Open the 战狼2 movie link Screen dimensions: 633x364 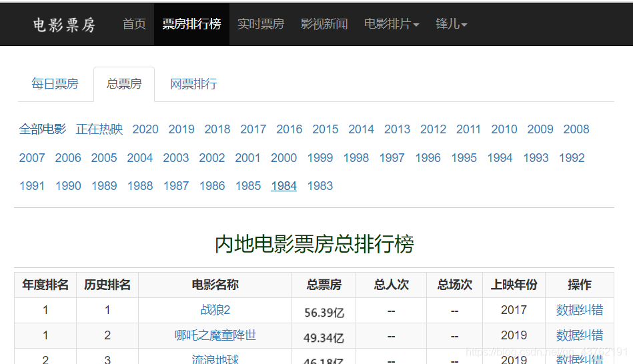point(215,310)
